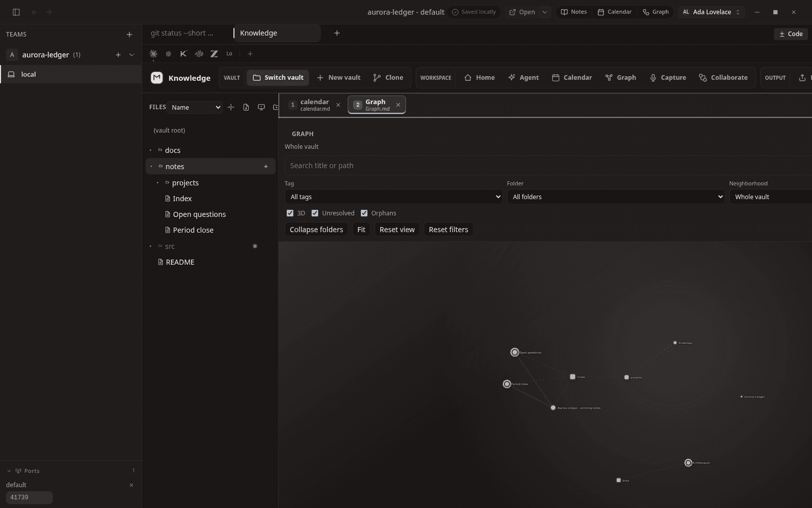812x508 pixels.
Task: Open the Collaborate workspace
Action: 723,78
